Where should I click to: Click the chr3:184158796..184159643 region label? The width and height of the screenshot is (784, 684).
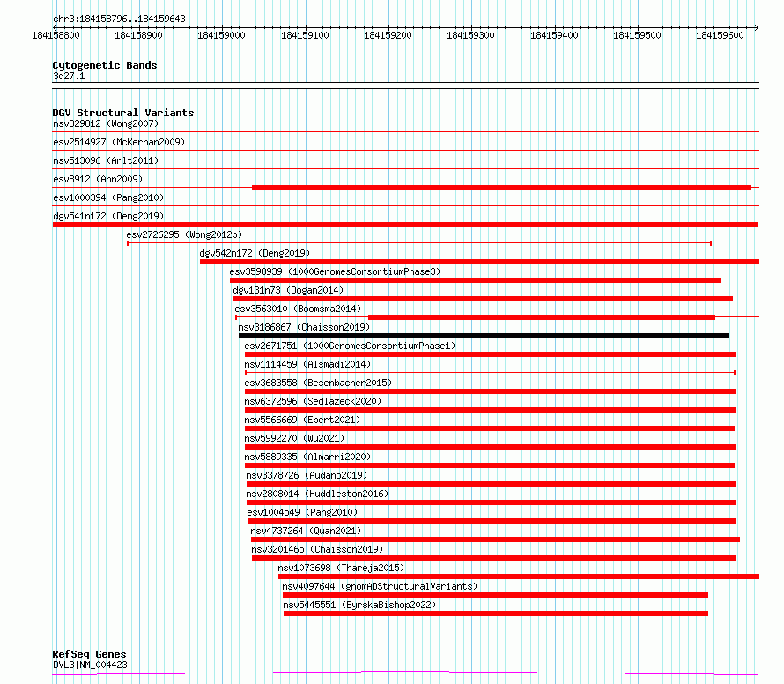click(x=119, y=19)
